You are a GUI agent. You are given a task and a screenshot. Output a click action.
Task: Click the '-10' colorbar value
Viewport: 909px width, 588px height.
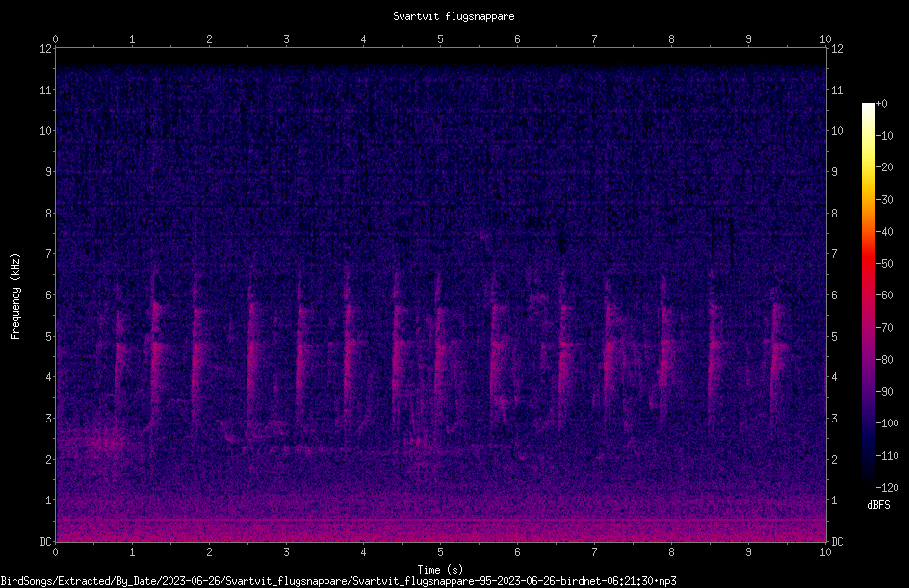pyautogui.click(x=884, y=136)
